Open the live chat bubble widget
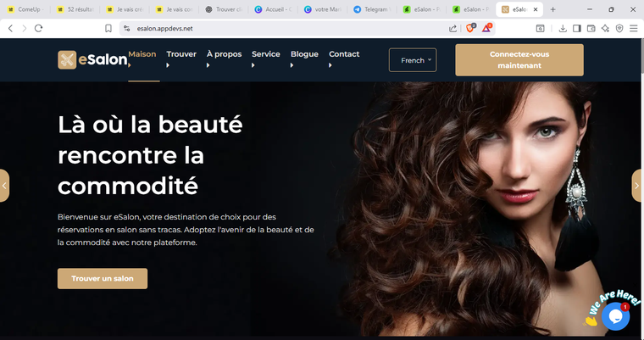The image size is (644, 340). click(x=615, y=315)
